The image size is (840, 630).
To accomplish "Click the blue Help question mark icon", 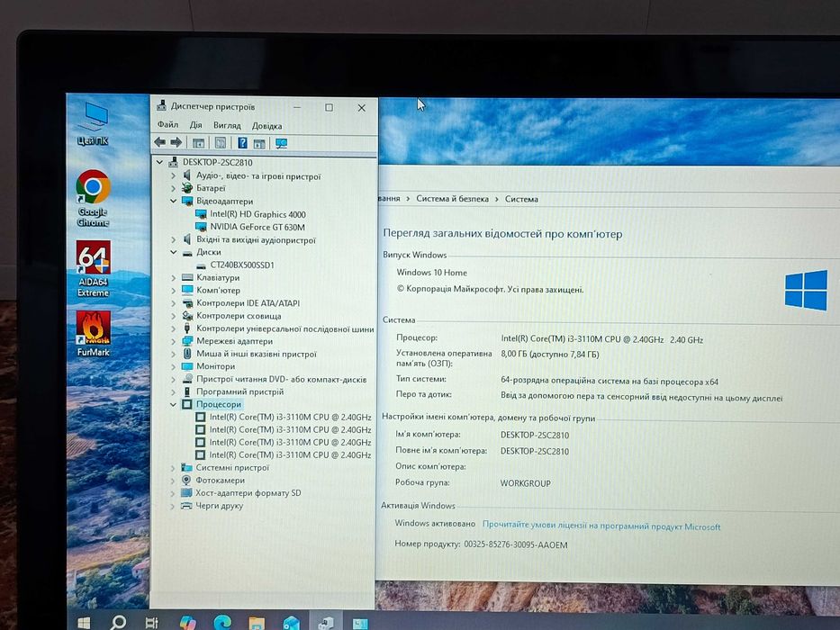I will click(242, 142).
